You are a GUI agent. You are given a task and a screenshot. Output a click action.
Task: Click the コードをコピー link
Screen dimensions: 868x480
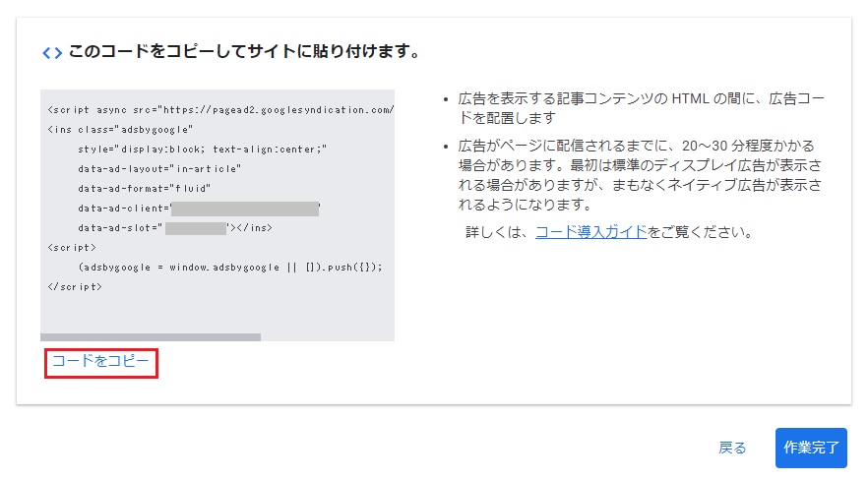[100, 362]
